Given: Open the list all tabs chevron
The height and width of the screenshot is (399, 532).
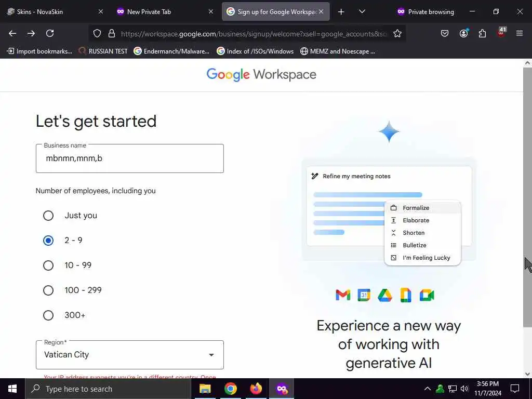Looking at the screenshot, I should tap(362, 11).
